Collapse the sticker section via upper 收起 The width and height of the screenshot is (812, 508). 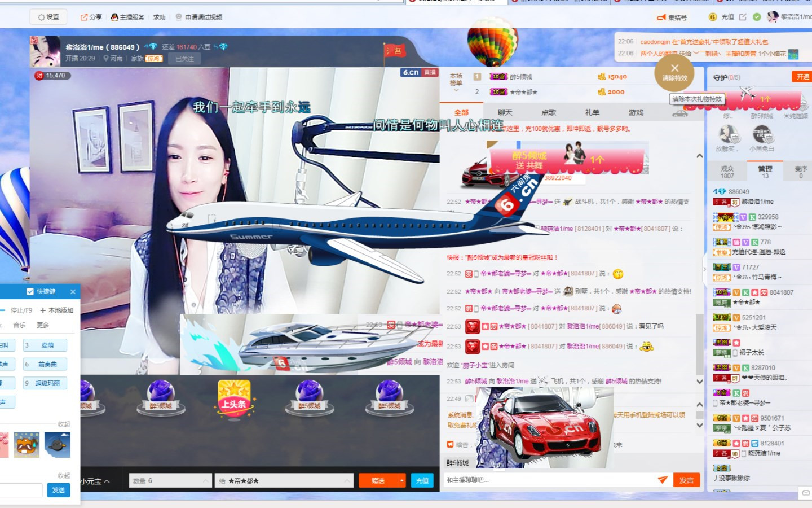point(64,424)
